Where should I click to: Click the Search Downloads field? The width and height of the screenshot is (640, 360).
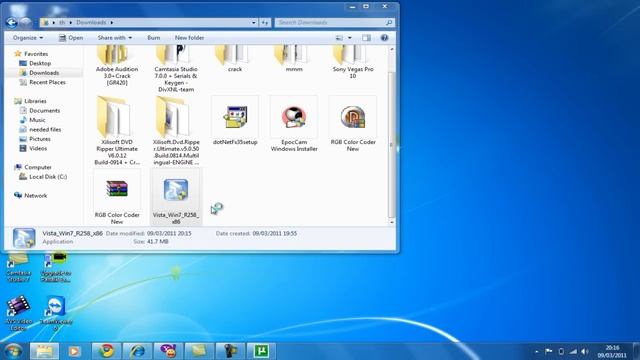click(x=334, y=22)
